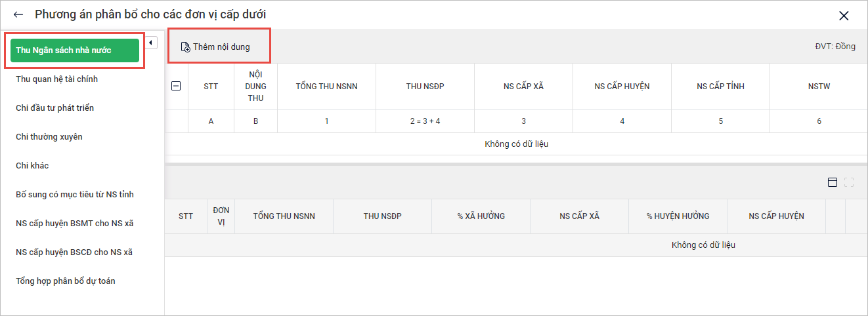Image resolution: width=868 pixels, height=316 pixels.
Task: Select NS cấp huyện BSMT cho NS xã
Action: coord(74,224)
